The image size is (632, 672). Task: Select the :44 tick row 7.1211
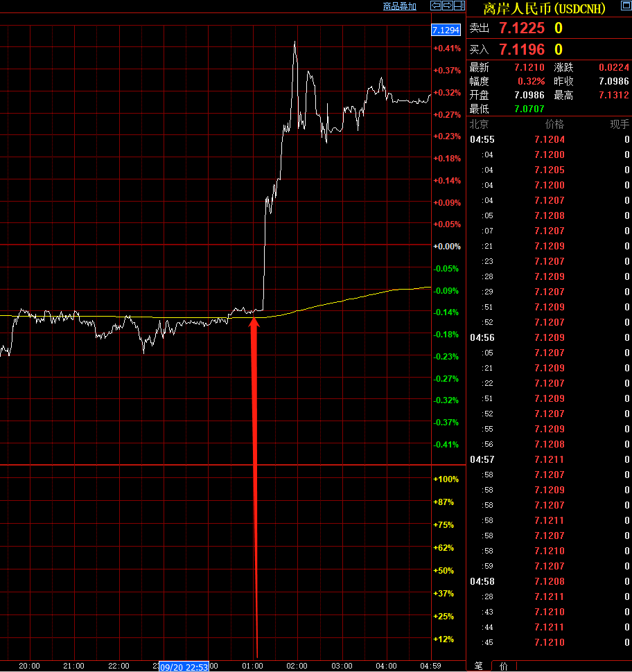click(550, 628)
